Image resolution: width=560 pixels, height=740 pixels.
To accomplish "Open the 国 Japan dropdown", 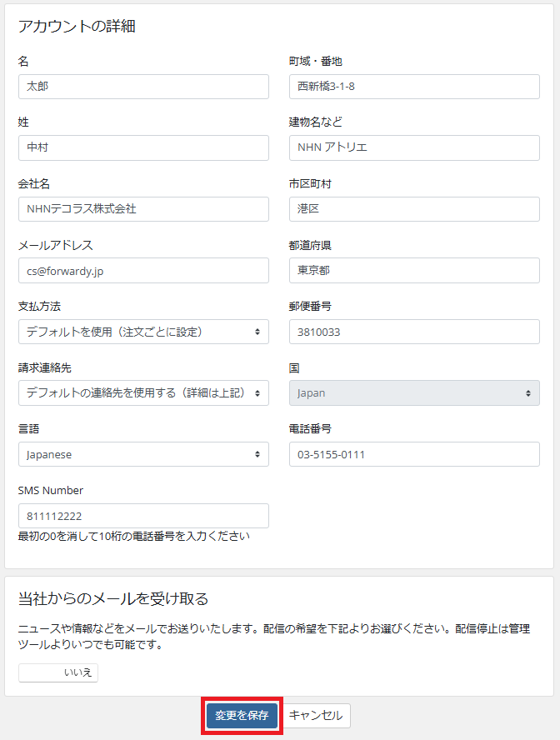I will tap(414, 393).
